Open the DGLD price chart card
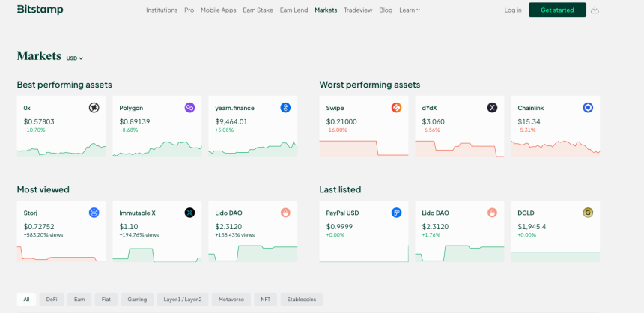The height and width of the screenshot is (313, 644). pyautogui.click(x=555, y=231)
